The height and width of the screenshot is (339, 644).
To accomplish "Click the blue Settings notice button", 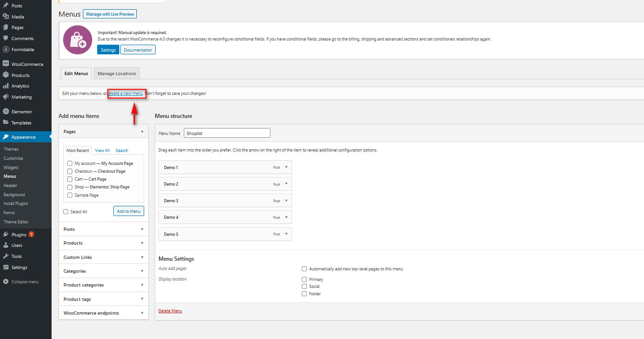I will 108,50.
